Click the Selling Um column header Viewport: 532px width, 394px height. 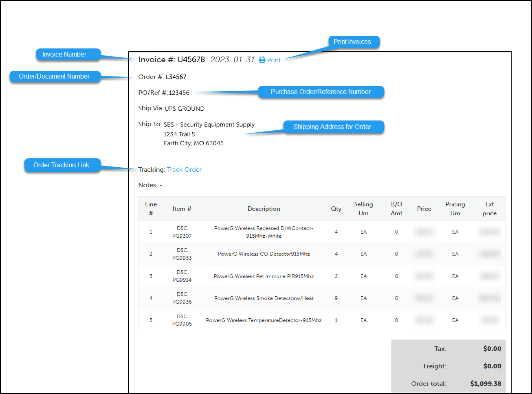pyautogui.click(x=363, y=209)
